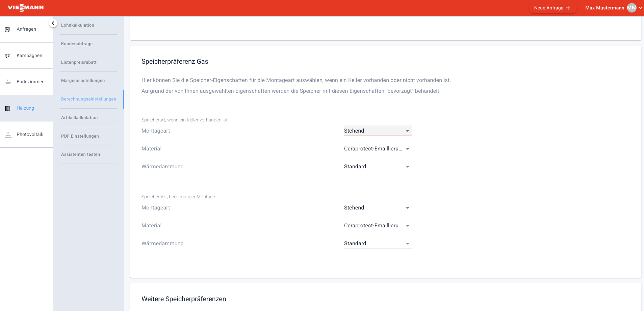Image resolution: width=644 pixels, height=311 pixels.
Task: Open the Lohnkalkulation settings page
Action: click(78, 25)
